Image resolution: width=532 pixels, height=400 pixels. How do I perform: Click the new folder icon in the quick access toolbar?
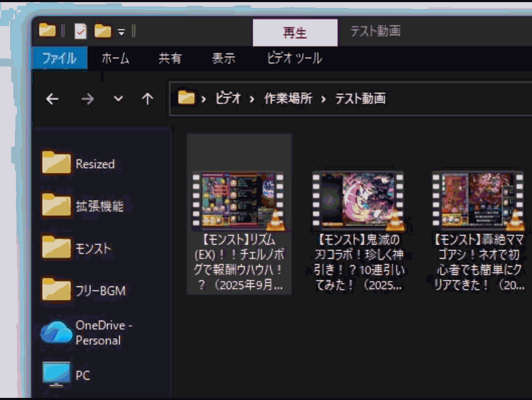pyautogui.click(x=103, y=31)
